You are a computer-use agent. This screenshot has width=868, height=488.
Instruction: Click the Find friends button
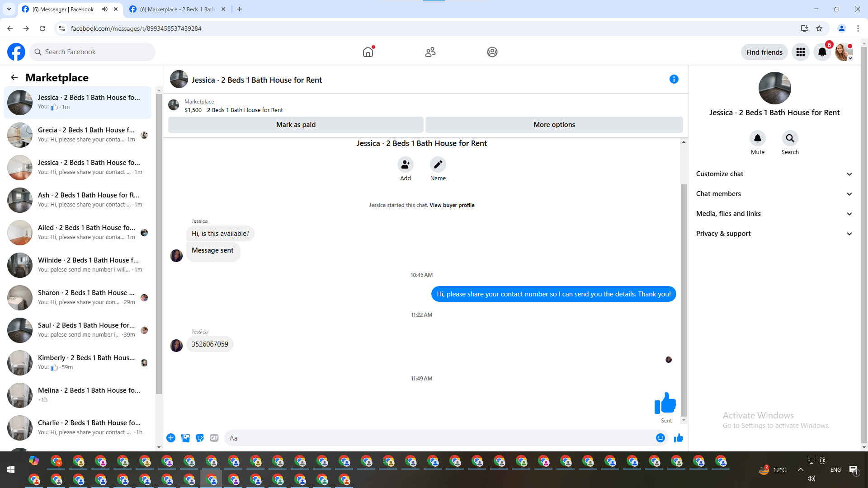(x=764, y=52)
